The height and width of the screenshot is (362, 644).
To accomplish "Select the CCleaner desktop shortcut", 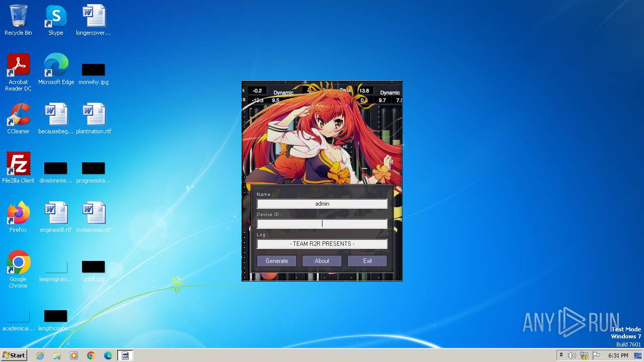I will [x=18, y=119].
